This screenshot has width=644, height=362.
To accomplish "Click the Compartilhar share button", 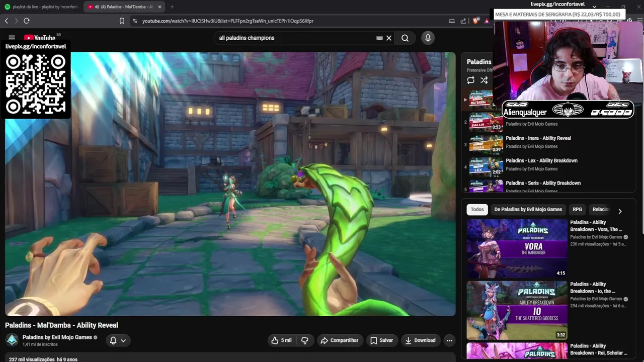I will tap(340, 340).
